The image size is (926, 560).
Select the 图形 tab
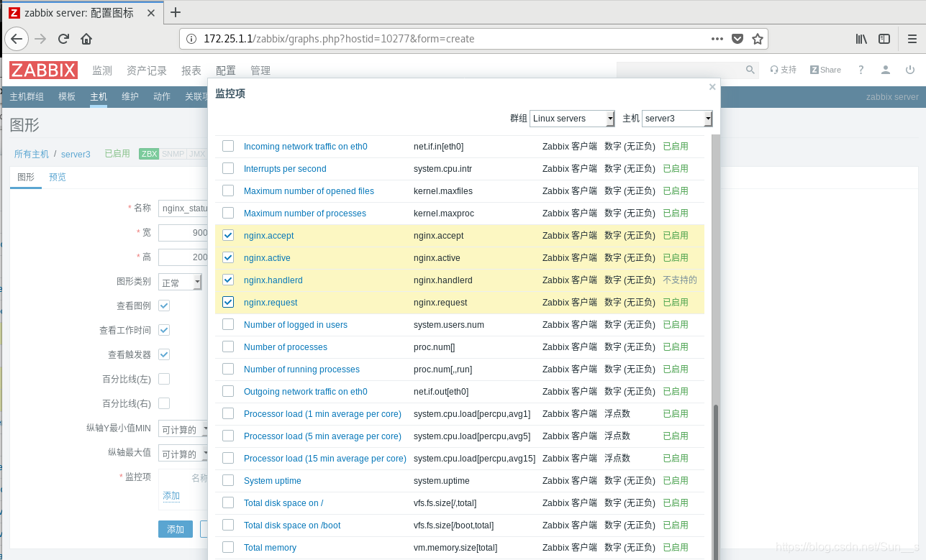click(26, 177)
